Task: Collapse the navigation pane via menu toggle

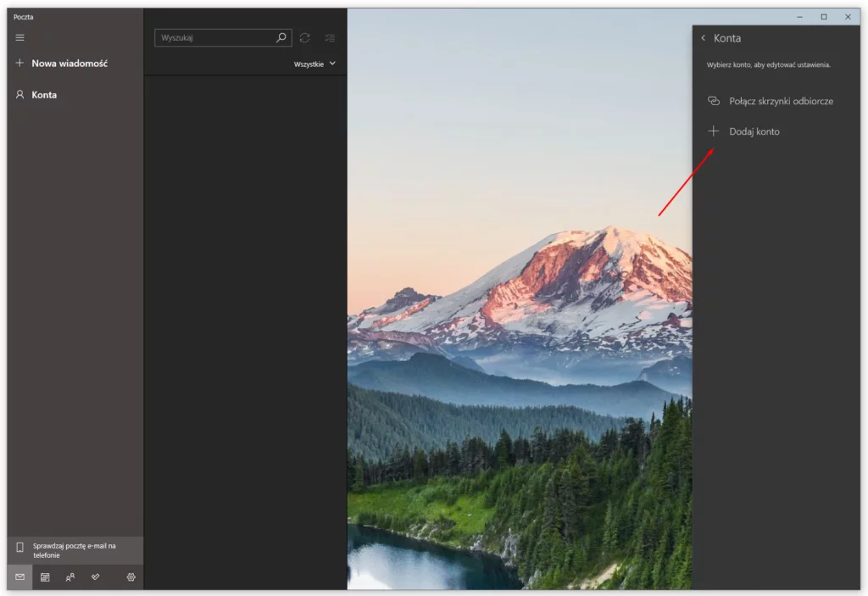Action: (x=19, y=37)
